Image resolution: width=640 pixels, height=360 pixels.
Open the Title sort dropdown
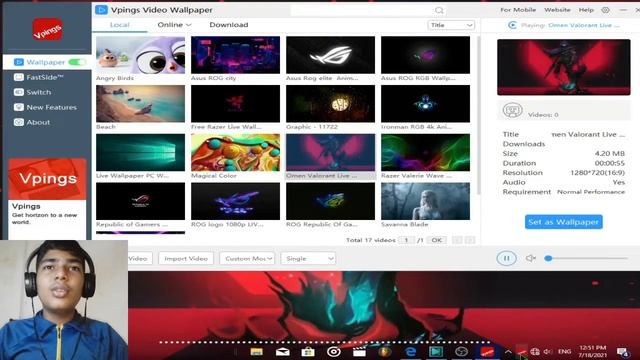tap(451, 25)
